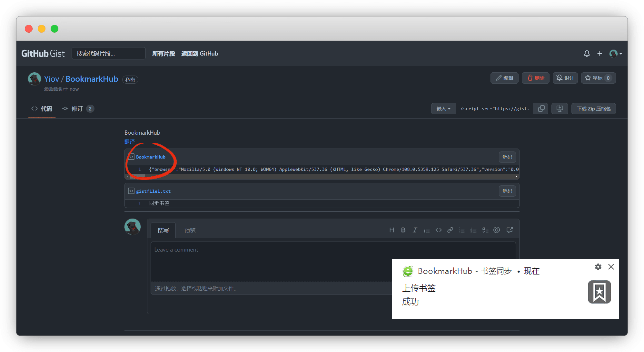Insert a link via the chain icon
Image resolution: width=644 pixels, height=352 pixels.
450,230
